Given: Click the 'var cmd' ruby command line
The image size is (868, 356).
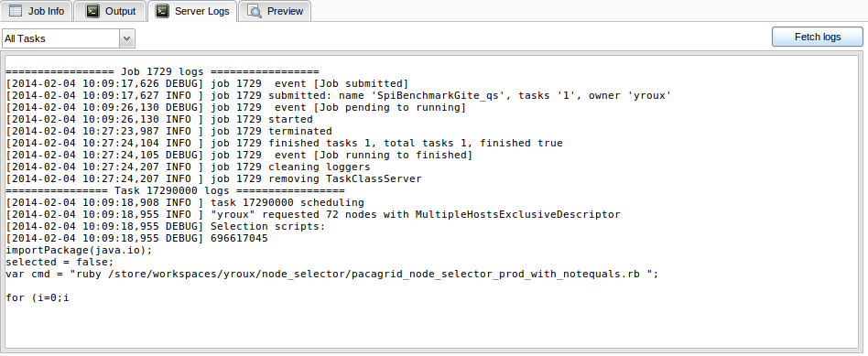Looking at the screenshot, I should 332,274.
